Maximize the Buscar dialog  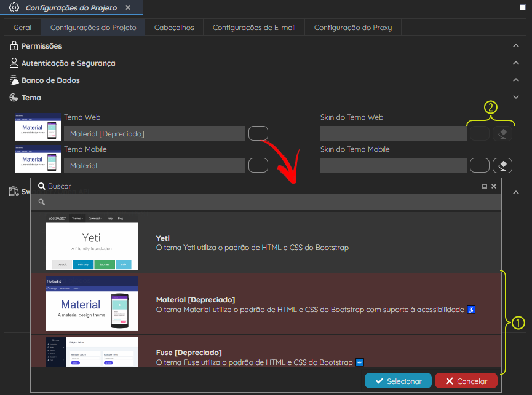[x=485, y=186]
